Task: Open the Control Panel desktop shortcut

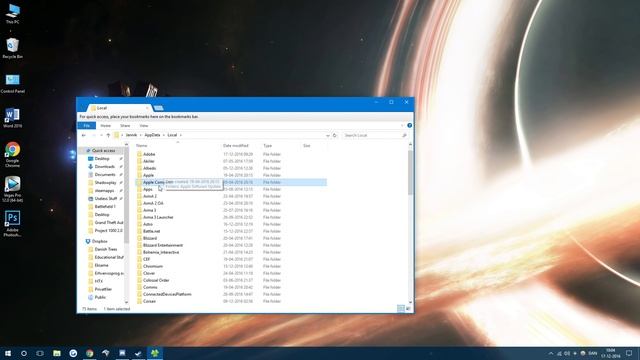Action: click(13, 83)
